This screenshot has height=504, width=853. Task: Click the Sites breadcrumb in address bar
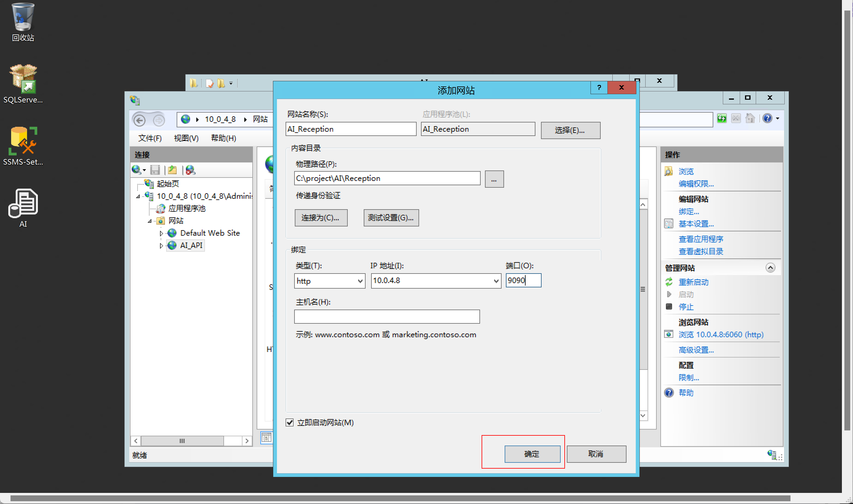260,119
